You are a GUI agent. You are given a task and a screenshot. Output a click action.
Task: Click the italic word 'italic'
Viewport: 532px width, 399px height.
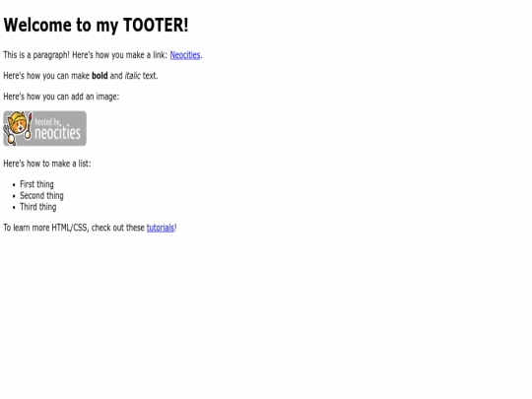[133, 76]
